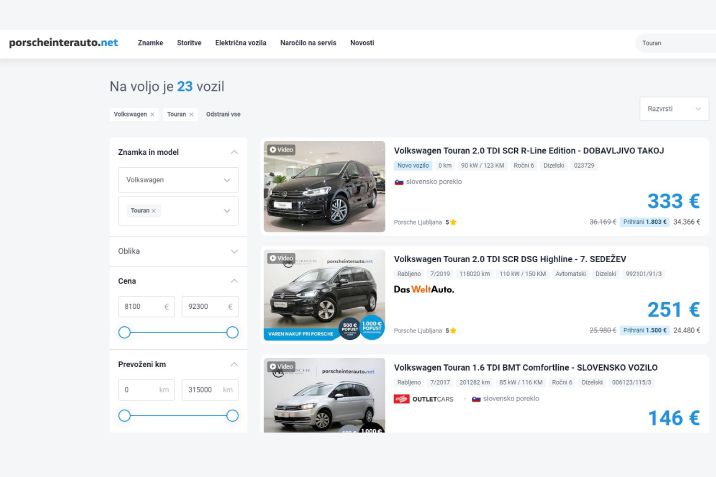
Task: Click Odstrani vse to clear filters
Action: [223, 114]
